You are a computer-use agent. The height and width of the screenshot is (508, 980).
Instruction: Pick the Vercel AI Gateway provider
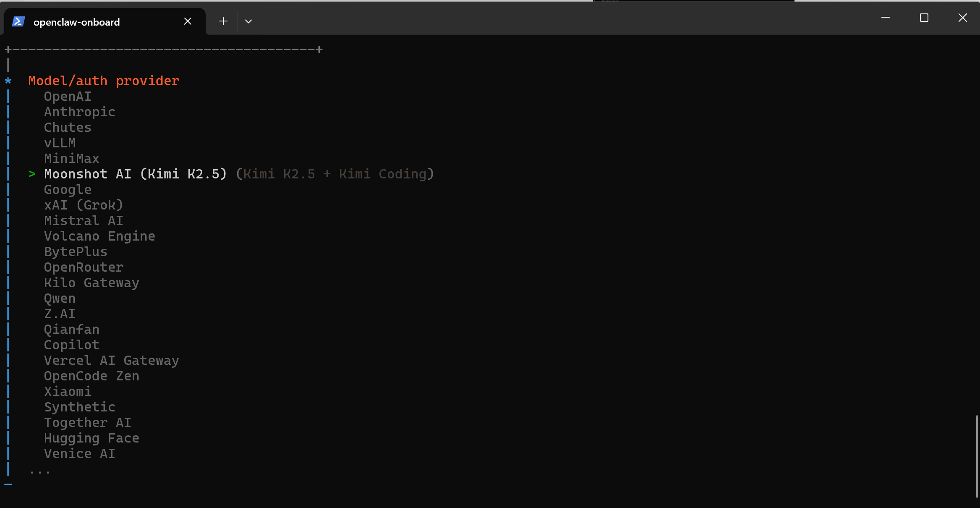point(111,361)
